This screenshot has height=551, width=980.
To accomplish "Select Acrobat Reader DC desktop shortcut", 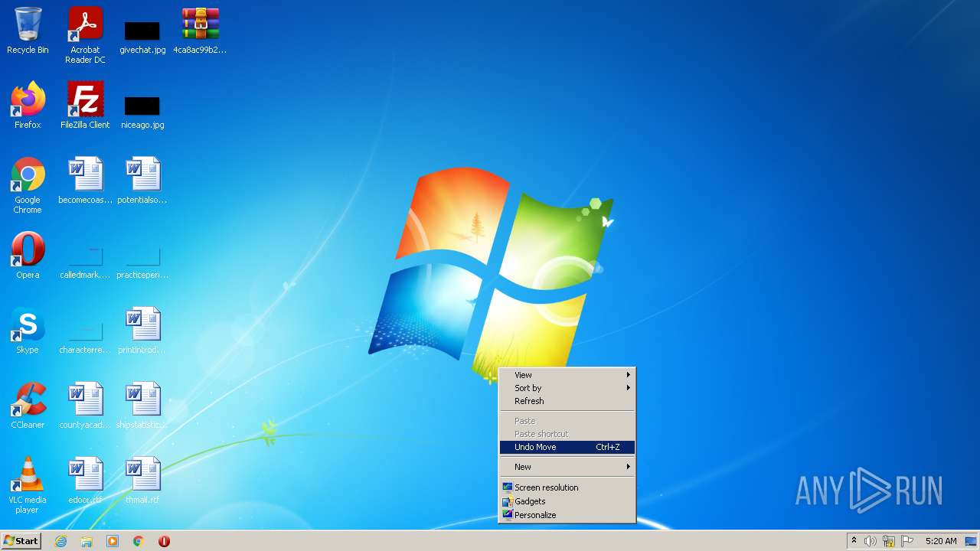I will point(85,34).
